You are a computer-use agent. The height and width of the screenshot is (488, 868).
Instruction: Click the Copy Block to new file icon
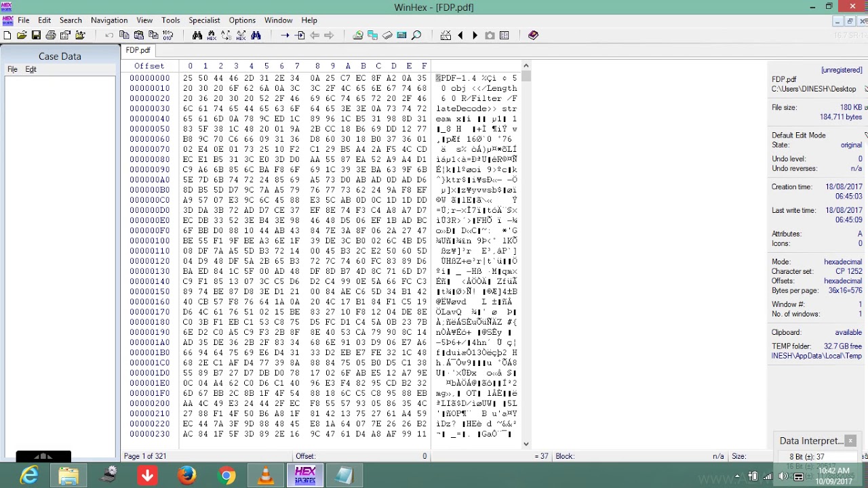tap(153, 35)
